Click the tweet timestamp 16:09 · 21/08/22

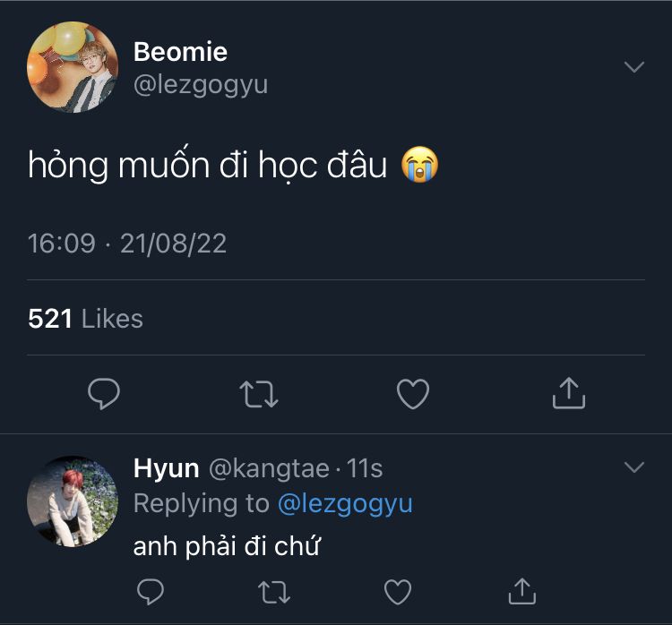127,244
